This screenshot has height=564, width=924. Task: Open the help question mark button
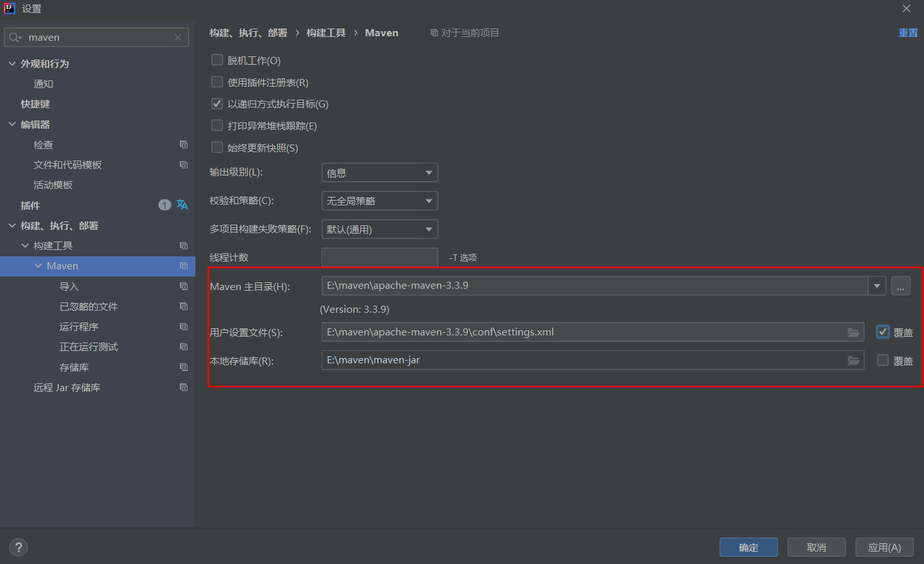[x=18, y=547]
